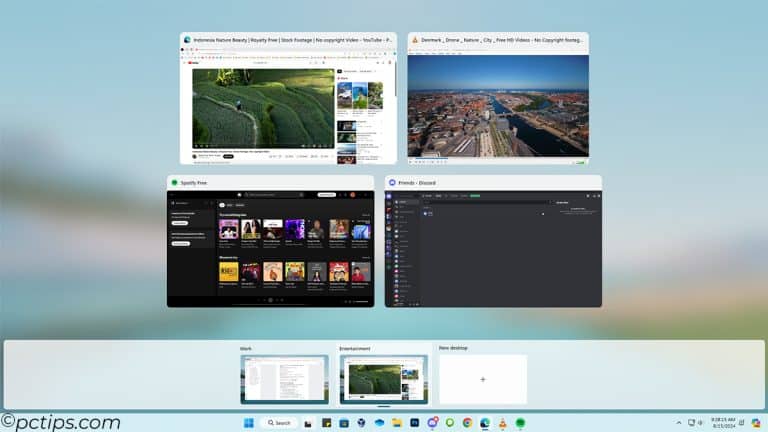Create a New desktop with plus tile
Screen dimensions: 768x432
[482, 379]
